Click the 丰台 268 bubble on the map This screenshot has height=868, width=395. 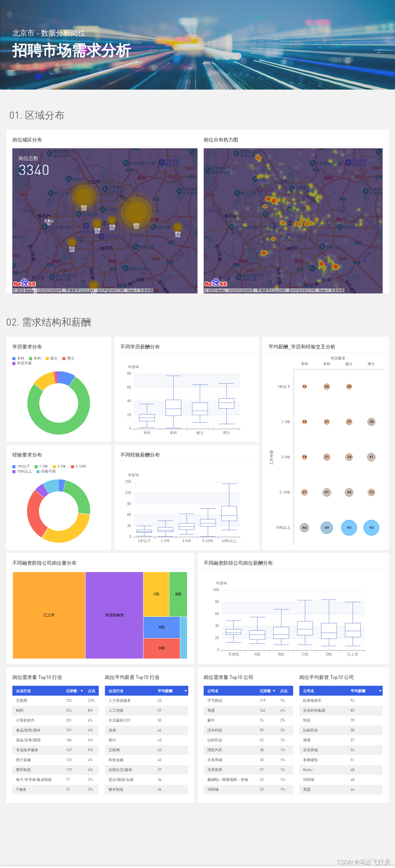[x=72, y=242]
